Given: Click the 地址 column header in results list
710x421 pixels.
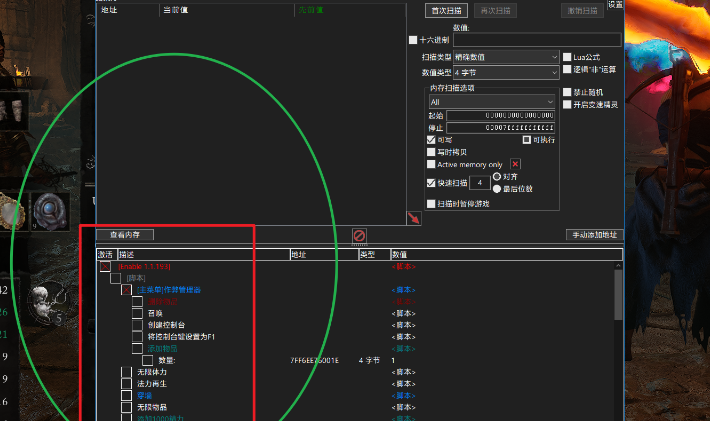Looking at the screenshot, I should click(110, 9).
